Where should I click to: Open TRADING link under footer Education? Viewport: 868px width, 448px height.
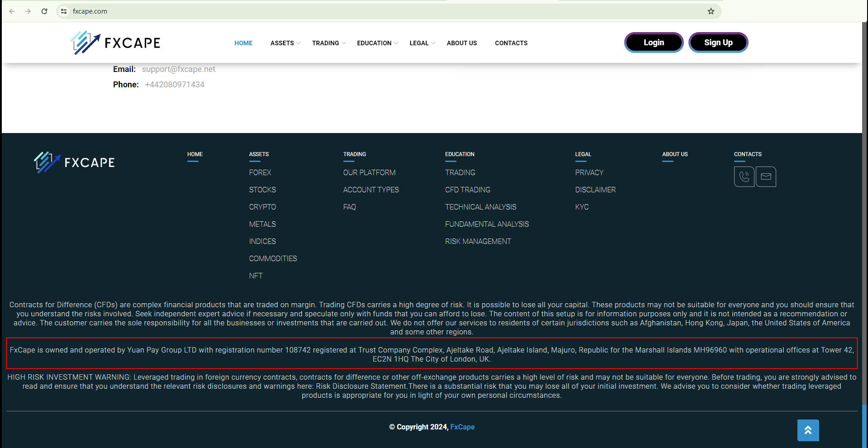460,172
